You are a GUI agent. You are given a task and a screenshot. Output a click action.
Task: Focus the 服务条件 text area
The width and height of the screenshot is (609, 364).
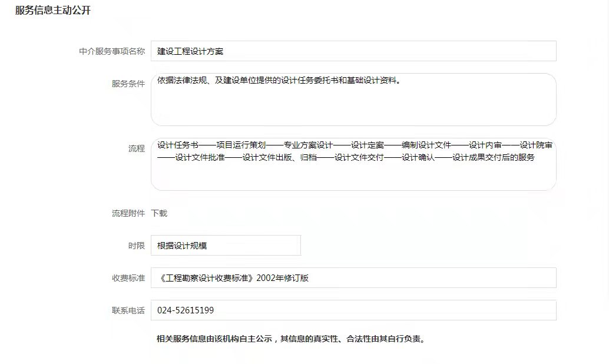tap(353, 103)
